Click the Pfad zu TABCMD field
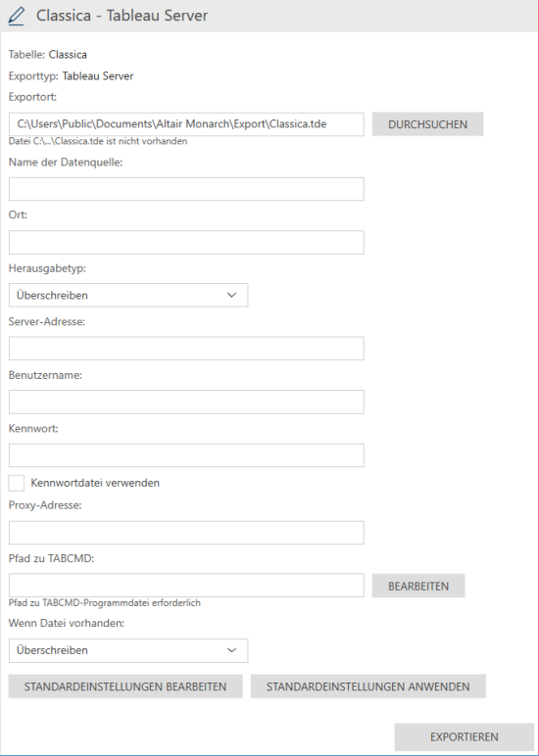The image size is (539, 756). 186,586
